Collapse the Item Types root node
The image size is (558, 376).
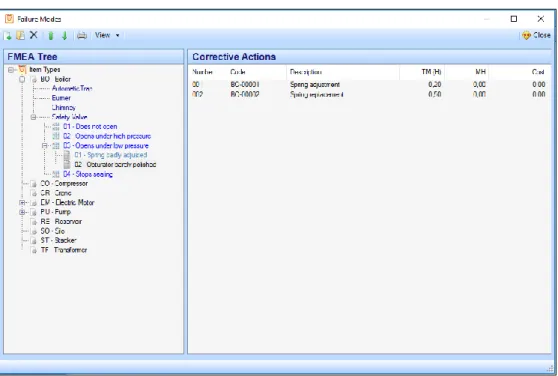click(x=11, y=70)
